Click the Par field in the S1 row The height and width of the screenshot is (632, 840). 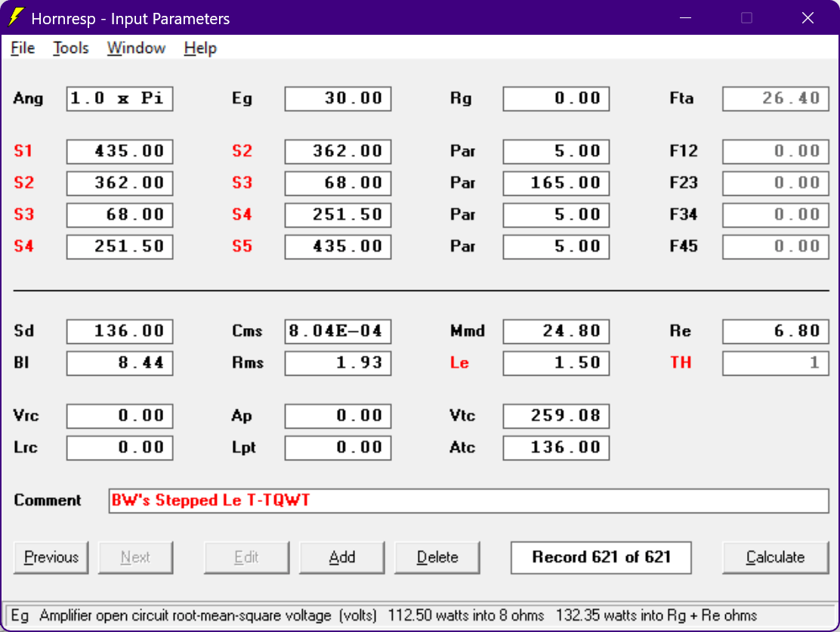pyautogui.click(x=556, y=151)
